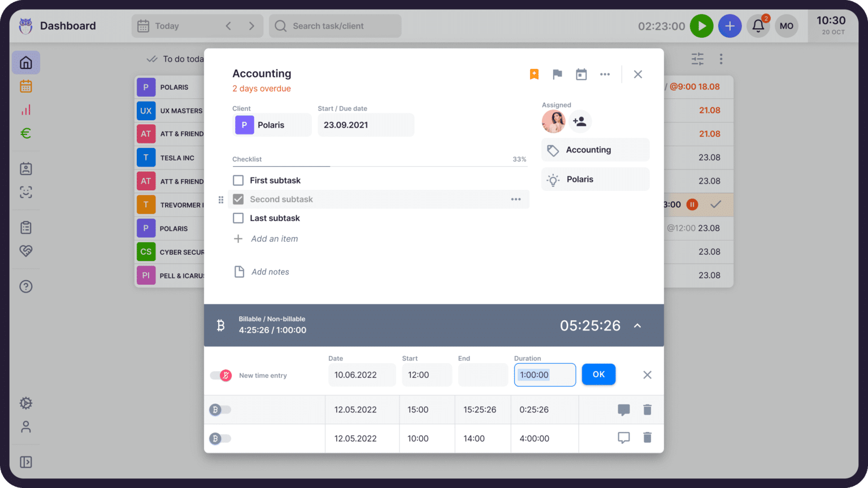Image resolution: width=868 pixels, height=488 pixels.
Task: Click the flag icon on the task dialog
Action: [x=557, y=74]
